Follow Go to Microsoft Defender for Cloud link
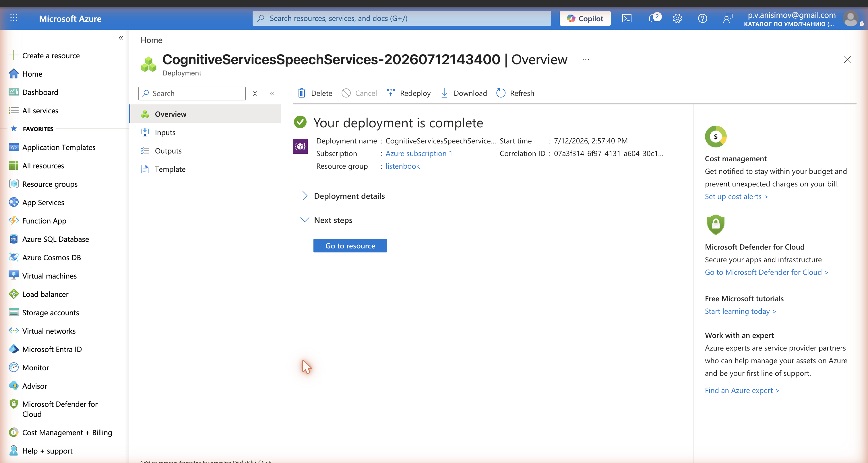Image resolution: width=868 pixels, height=463 pixels. coord(766,272)
